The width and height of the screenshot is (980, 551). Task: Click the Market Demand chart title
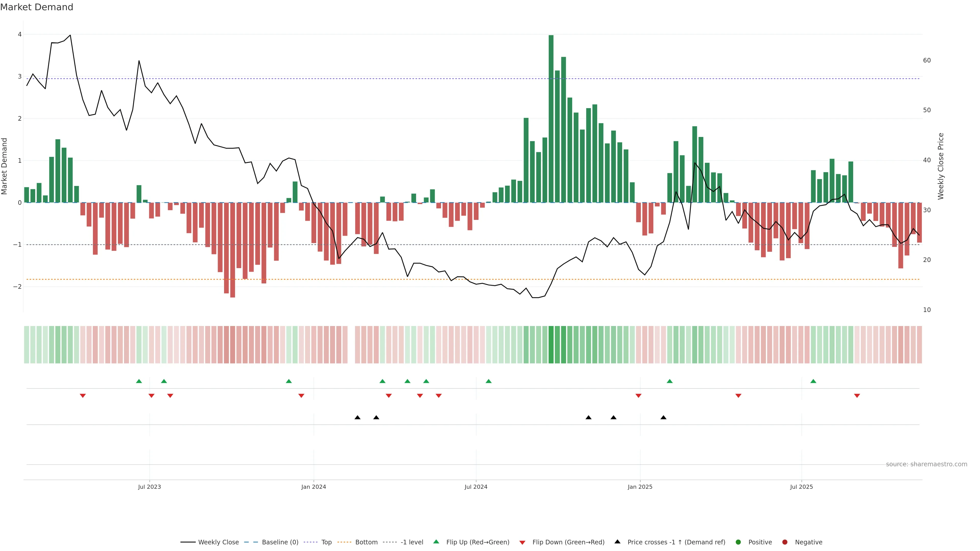click(x=36, y=7)
